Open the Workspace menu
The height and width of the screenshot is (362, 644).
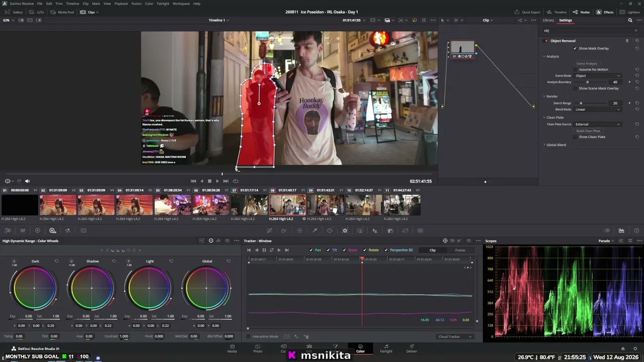click(180, 4)
